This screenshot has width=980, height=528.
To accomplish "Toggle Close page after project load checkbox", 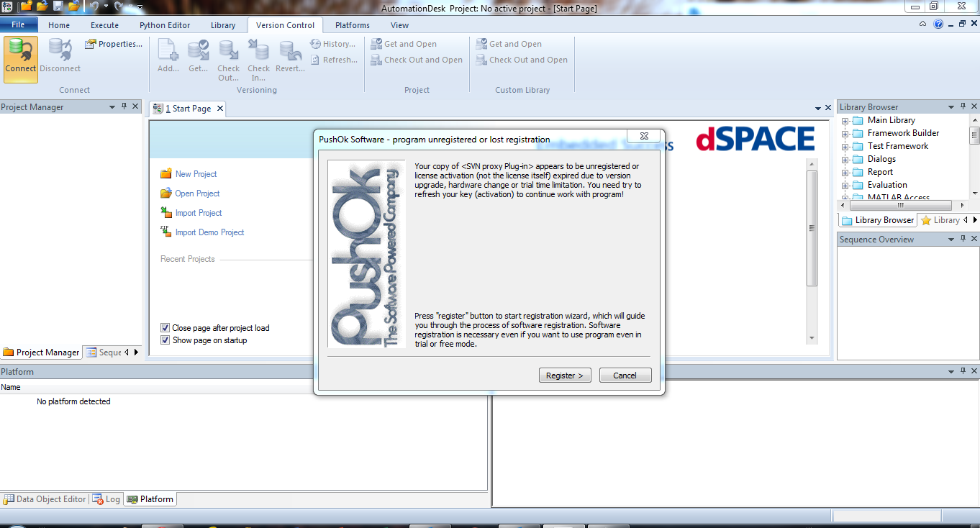I will (165, 328).
